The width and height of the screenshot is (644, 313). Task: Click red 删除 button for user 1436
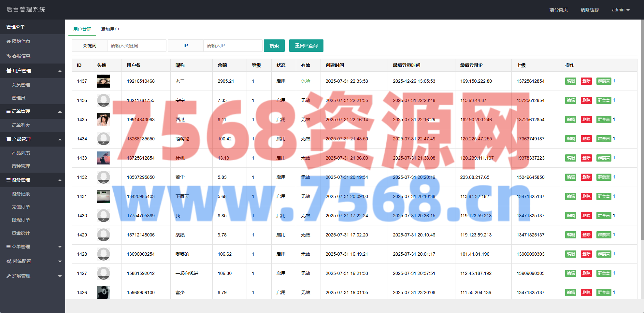click(586, 100)
